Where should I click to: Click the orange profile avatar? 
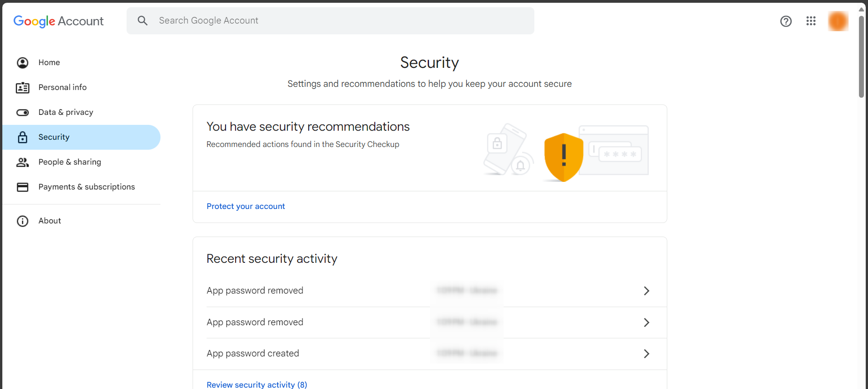pos(838,21)
